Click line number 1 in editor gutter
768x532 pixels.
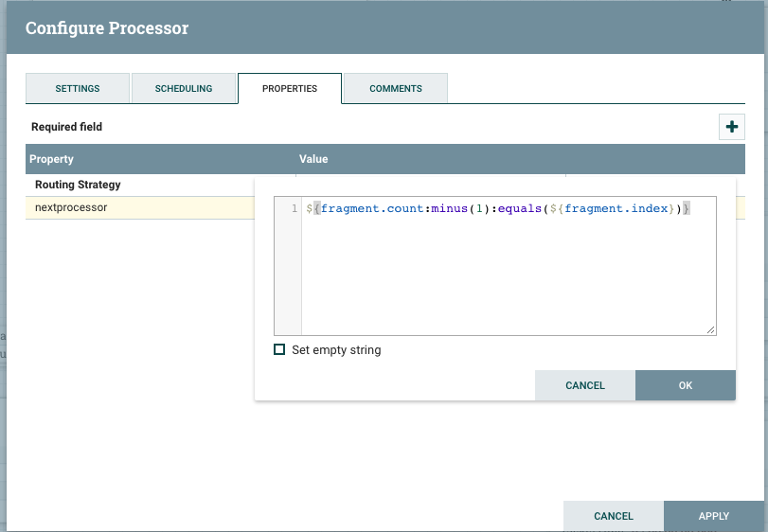[295, 208]
